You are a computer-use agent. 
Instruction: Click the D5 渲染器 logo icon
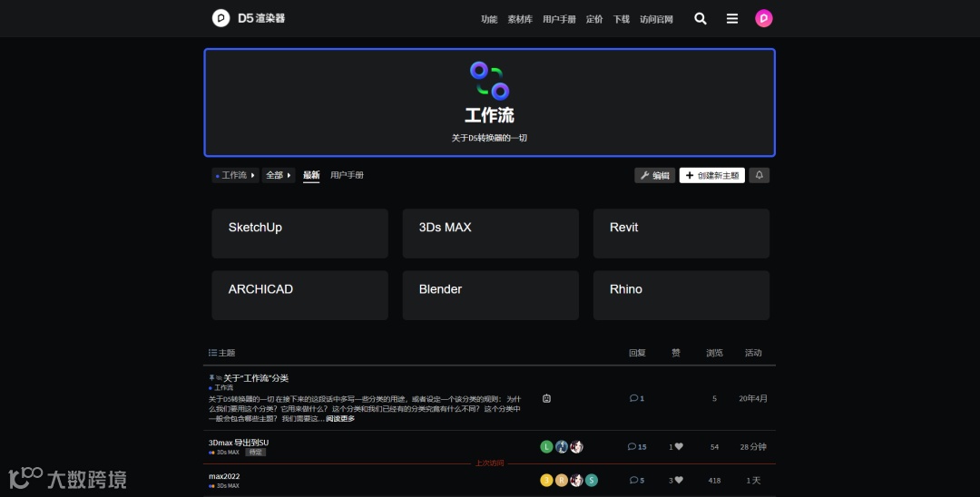[220, 18]
